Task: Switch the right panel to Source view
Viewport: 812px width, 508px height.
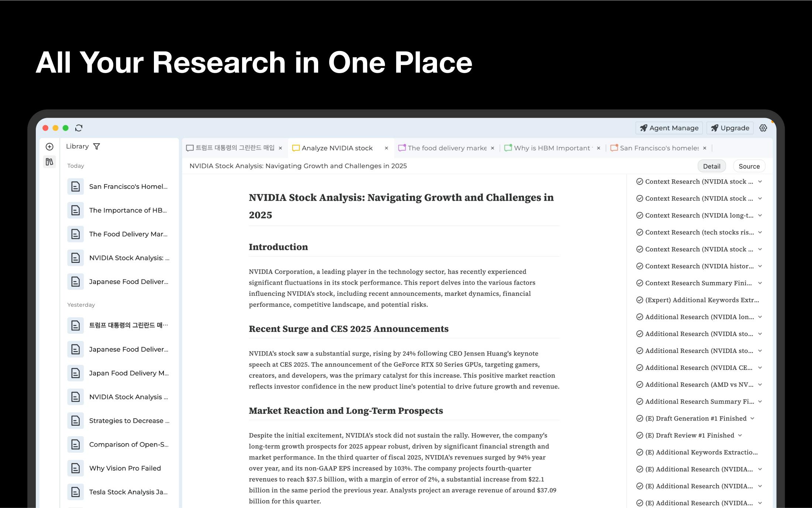Action: click(749, 166)
